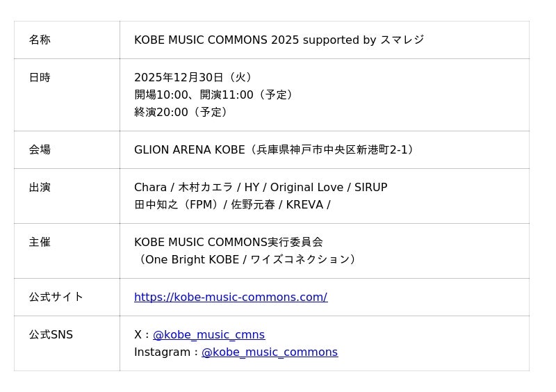The height and width of the screenshot is (392, 556).
Task: Open the X account @kobe_music_cmns link
Action: pos(208,335)
